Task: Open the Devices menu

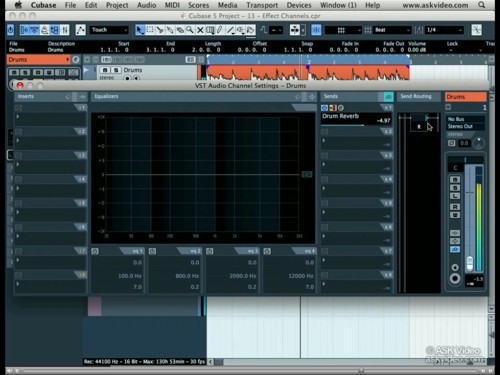Action: [x=299, y=5]
